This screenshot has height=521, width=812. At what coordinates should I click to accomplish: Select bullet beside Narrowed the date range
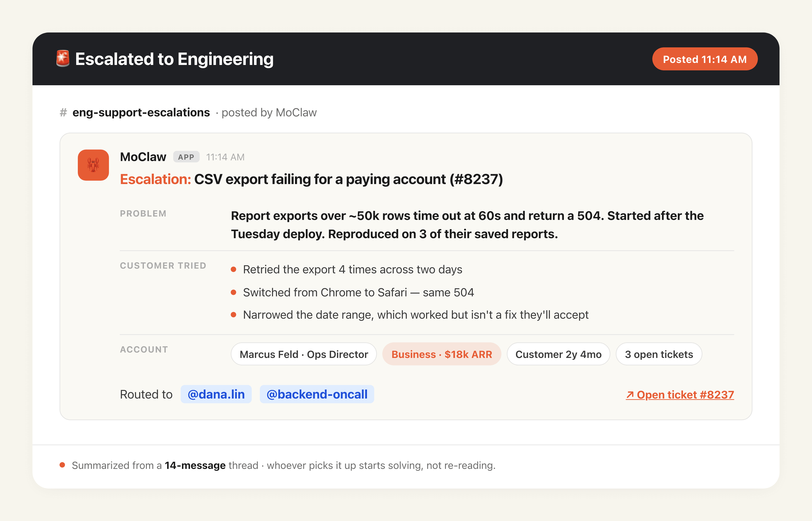[233, 315]
